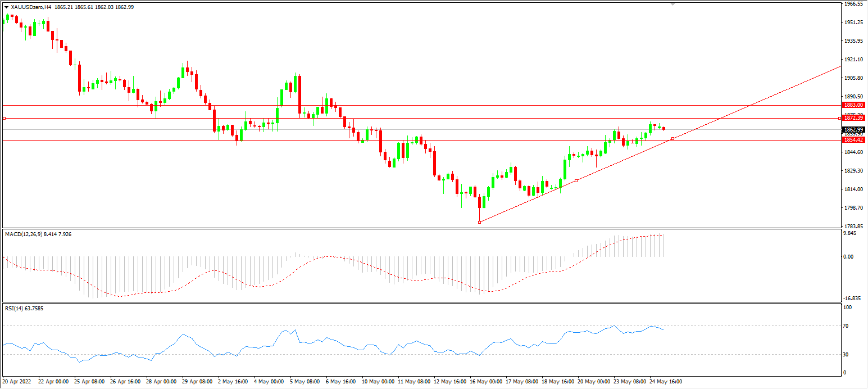This screenshot has width=868, height=389.
Task: Click the 18 May 16:00 time label
Action: 557,381
